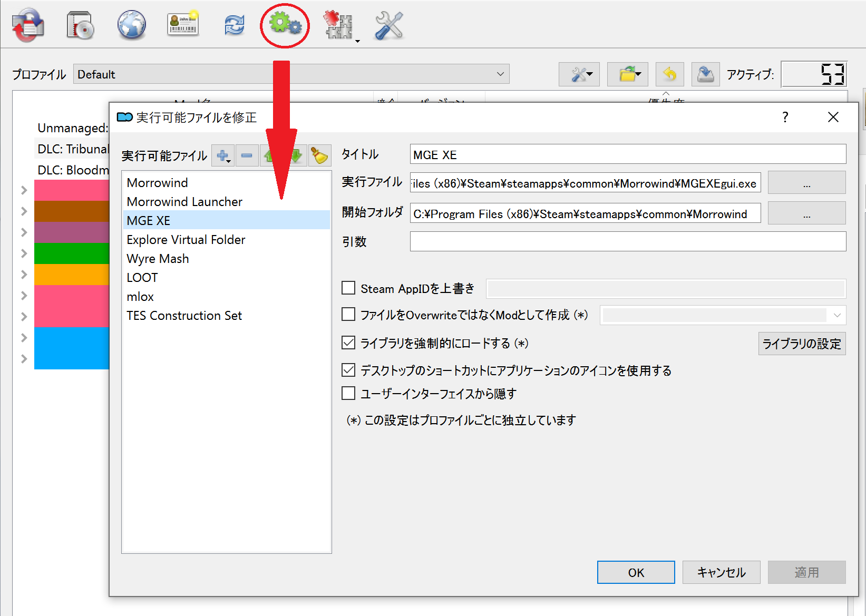Open the add executable plus dropdown

point(223,155)
